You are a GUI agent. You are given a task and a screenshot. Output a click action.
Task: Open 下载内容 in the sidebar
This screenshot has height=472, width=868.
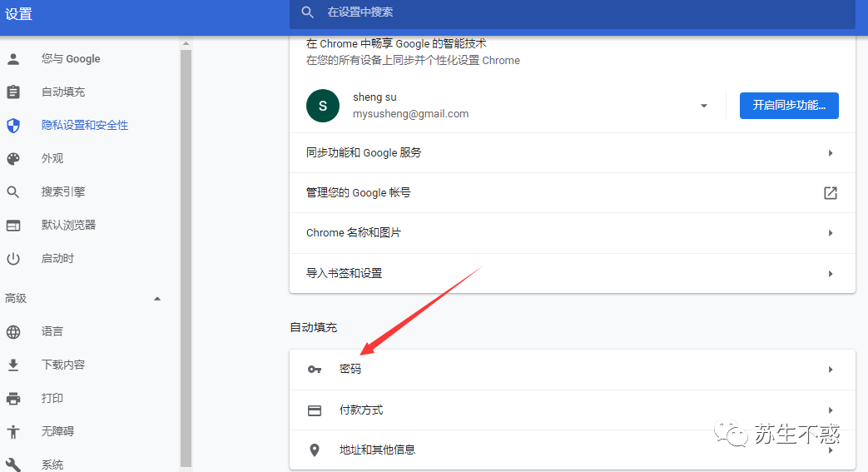[x=63, y=365]
